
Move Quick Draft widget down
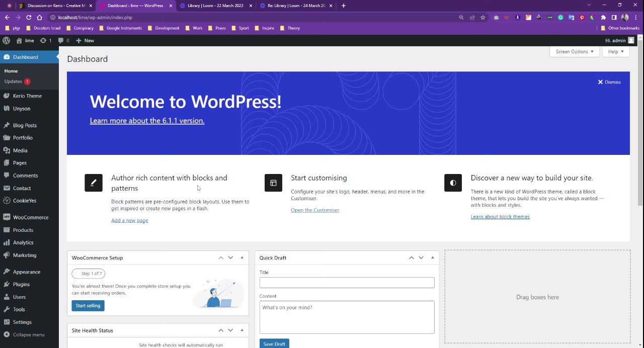(x=421, y=257)
